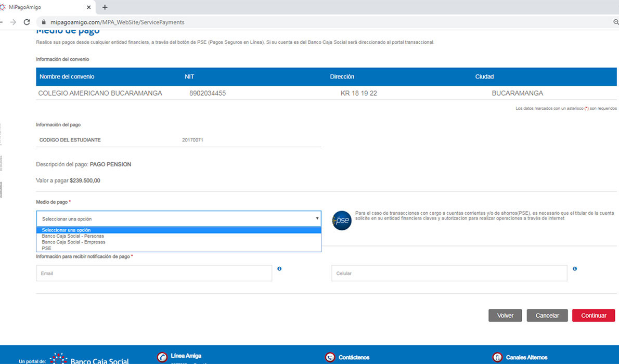Click the Línea Amiga phone icon
Viewport: 619px width, 364px height.
(162, 357)
